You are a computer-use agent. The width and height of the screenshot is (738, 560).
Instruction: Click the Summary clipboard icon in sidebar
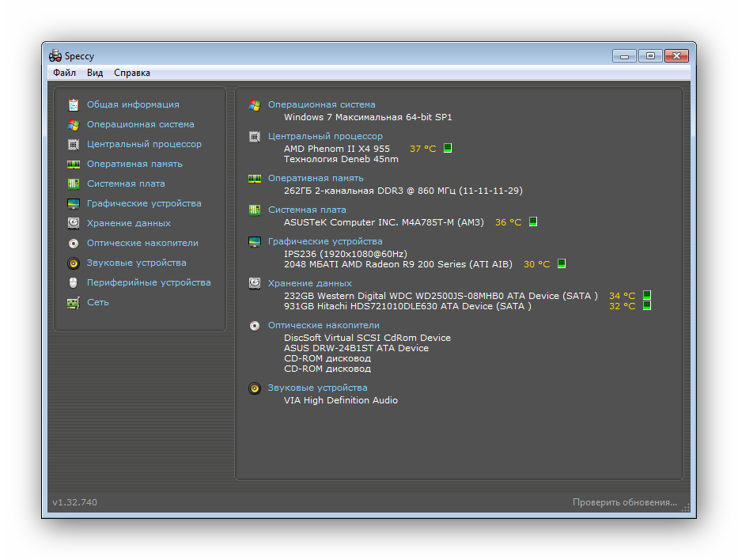[x=74, y=104]
